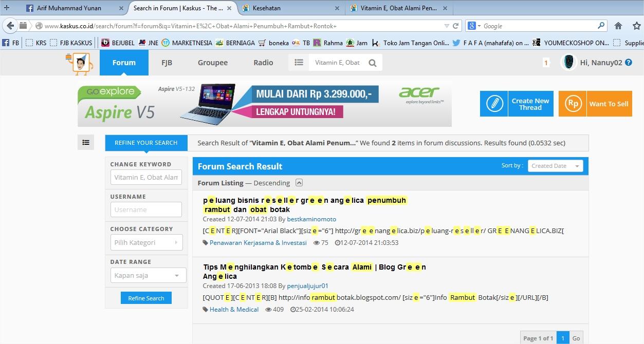Close the Kesehatan tab
Viewport: 644px width, 344px height.
pyautogui.click(x=337, y=8)
